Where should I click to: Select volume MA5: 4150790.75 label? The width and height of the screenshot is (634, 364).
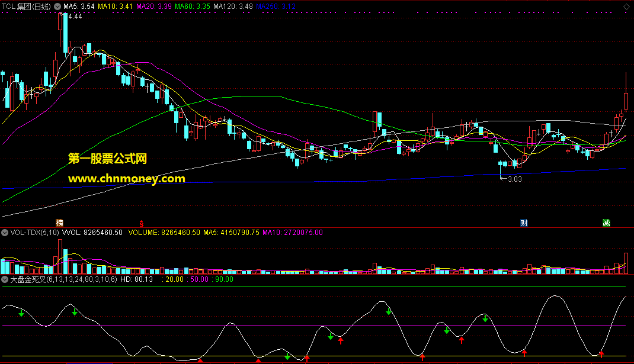pyautogui.click(x=231, y=232)
